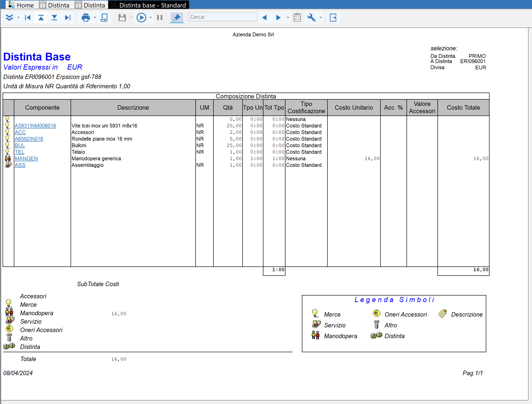Click the 'Componente' column header
532x404 pixels.
click(x=42, y=108)
